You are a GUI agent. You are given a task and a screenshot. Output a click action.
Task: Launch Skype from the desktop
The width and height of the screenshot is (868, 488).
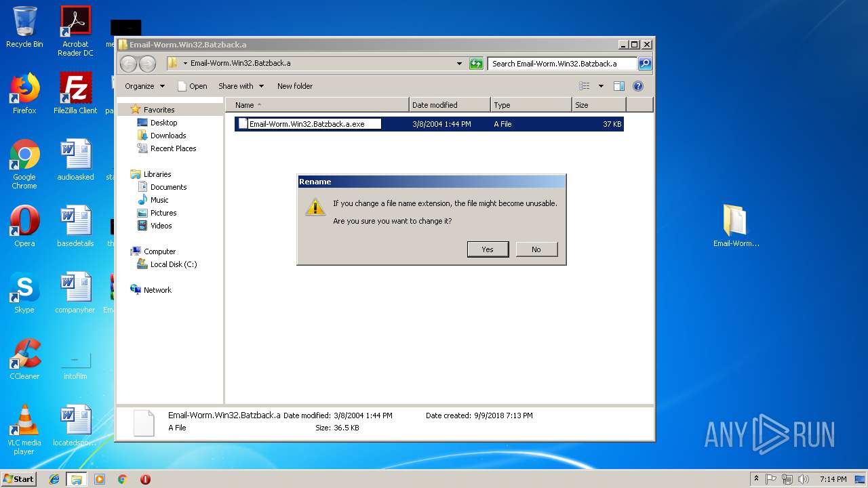pyautogui.click(x=24, y=293)
